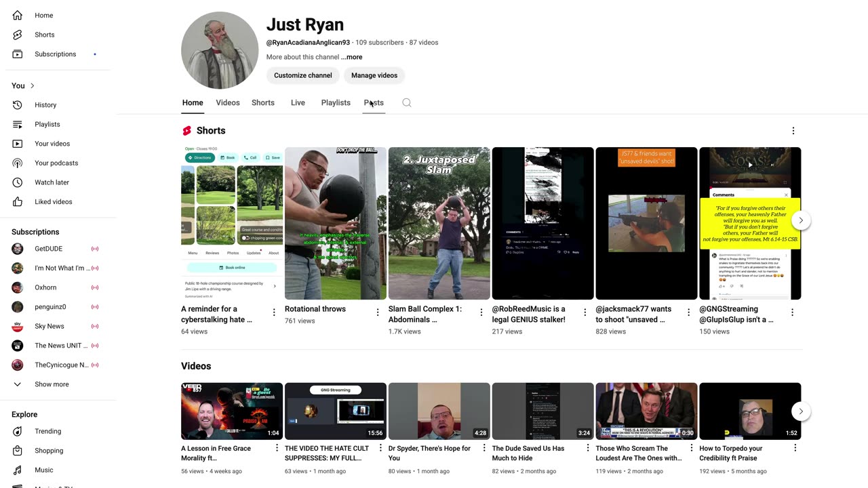Play the 1:04 Free Grace video thumbnail
Screen dimensions: 868x488
(x=232, y=411)
